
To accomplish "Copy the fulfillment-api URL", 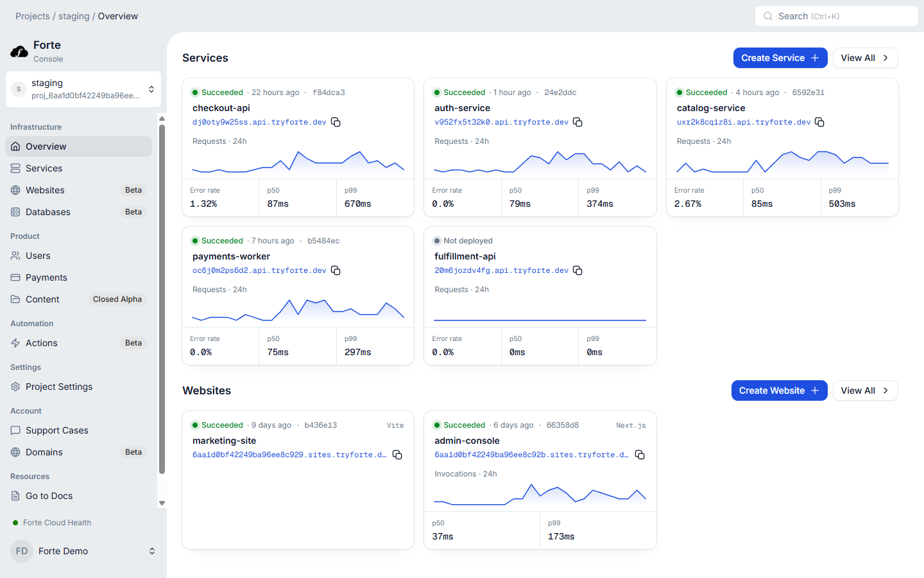I will point(577,270).
